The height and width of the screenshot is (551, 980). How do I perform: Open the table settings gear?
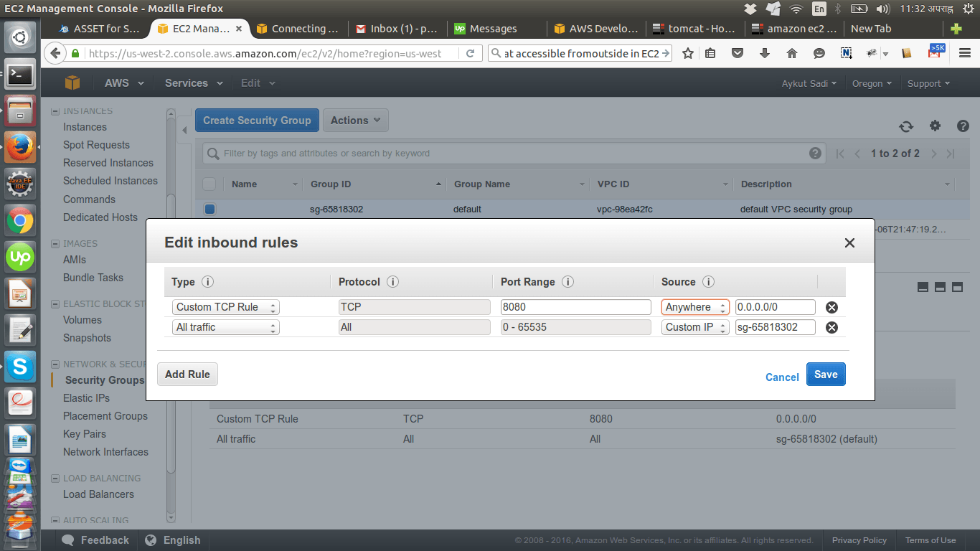click(x=935, y=126)
